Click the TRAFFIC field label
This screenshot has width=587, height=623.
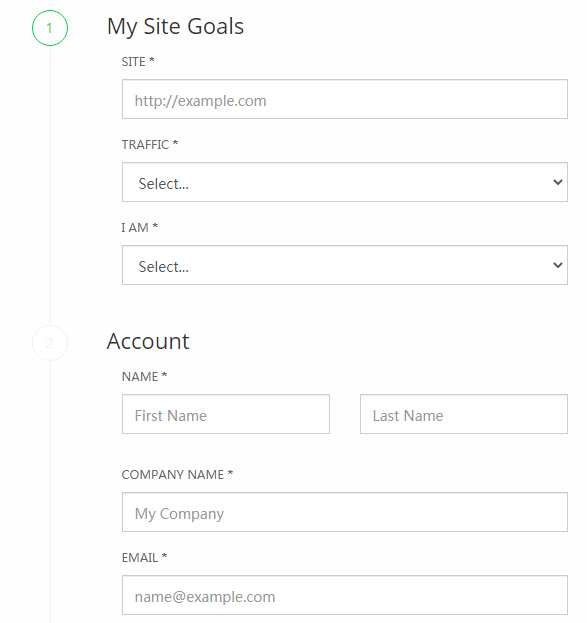click(x=150, y=145)
